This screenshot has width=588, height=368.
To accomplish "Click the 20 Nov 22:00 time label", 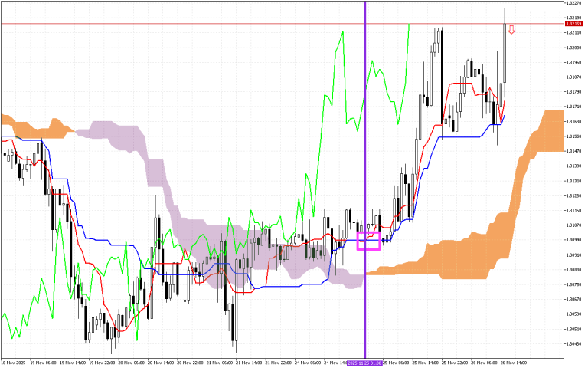I will coord(190,363).
